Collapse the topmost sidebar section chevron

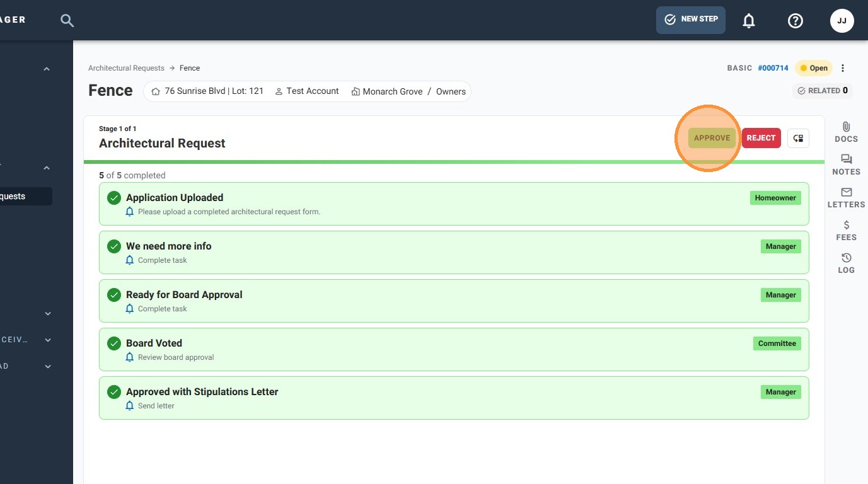[x=47, y=69]
